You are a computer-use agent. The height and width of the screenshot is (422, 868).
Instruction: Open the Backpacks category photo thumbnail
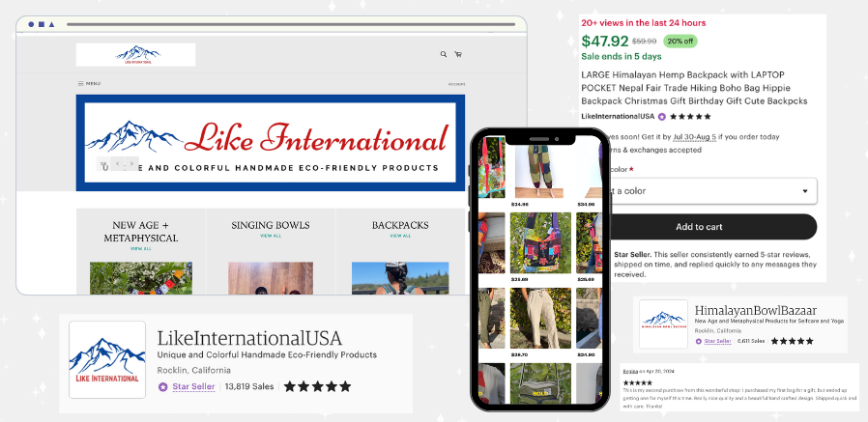[x=400, y=278]
